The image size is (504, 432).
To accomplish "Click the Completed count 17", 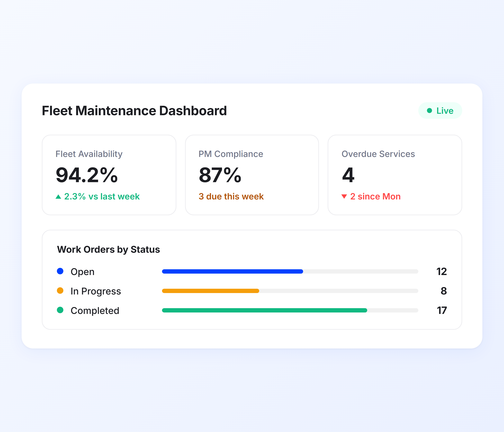I will [442, 310].
